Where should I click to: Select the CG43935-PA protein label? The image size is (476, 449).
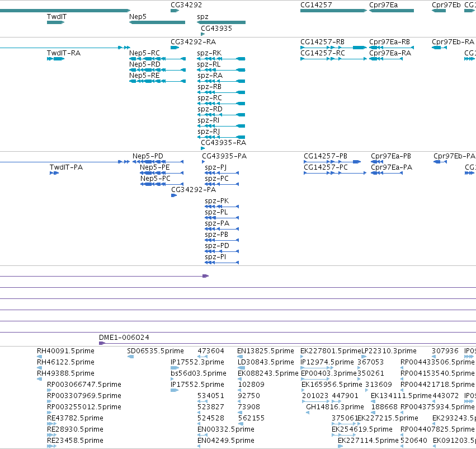pos(224,156)
